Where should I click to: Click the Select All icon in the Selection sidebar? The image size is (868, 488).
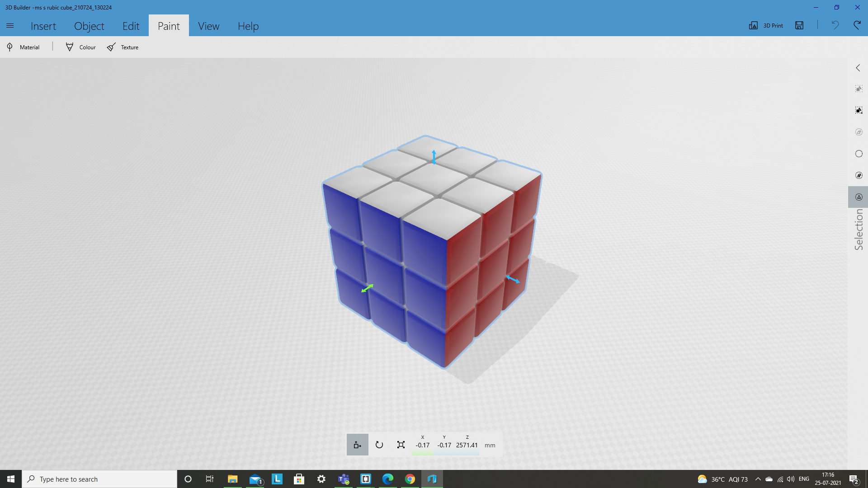859,89
